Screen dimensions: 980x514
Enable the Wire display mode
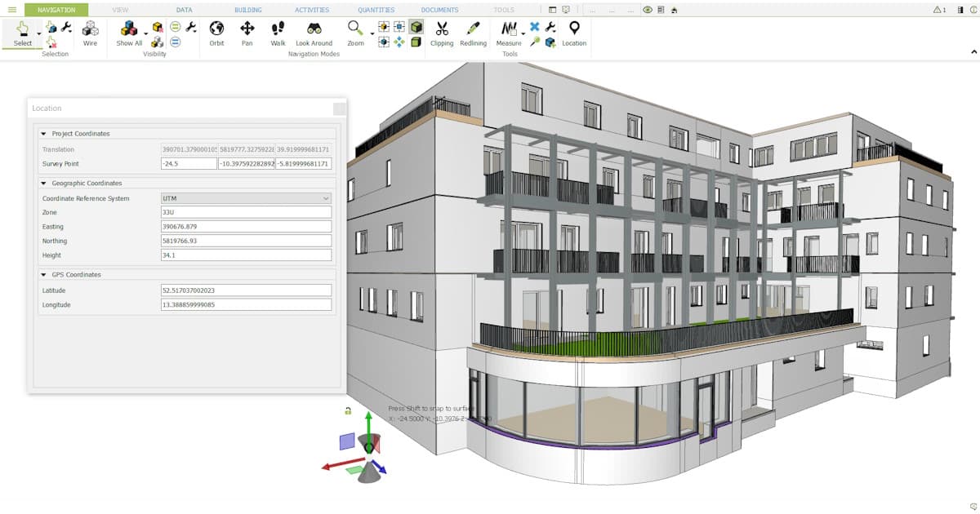point(90,33)
